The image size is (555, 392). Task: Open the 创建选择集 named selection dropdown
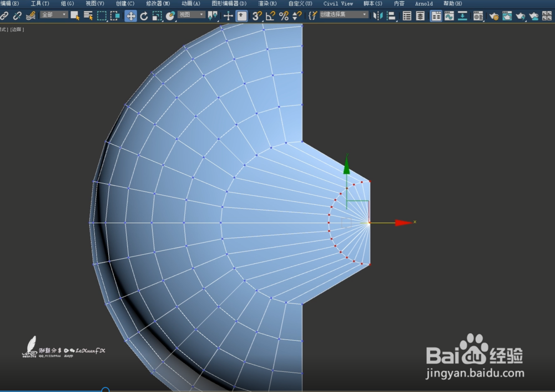click(344, 14)
